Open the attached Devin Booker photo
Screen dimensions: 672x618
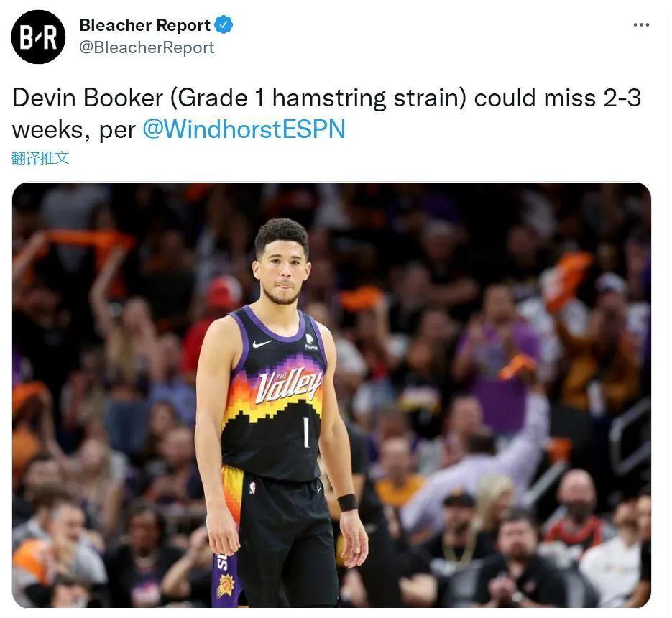331,395
